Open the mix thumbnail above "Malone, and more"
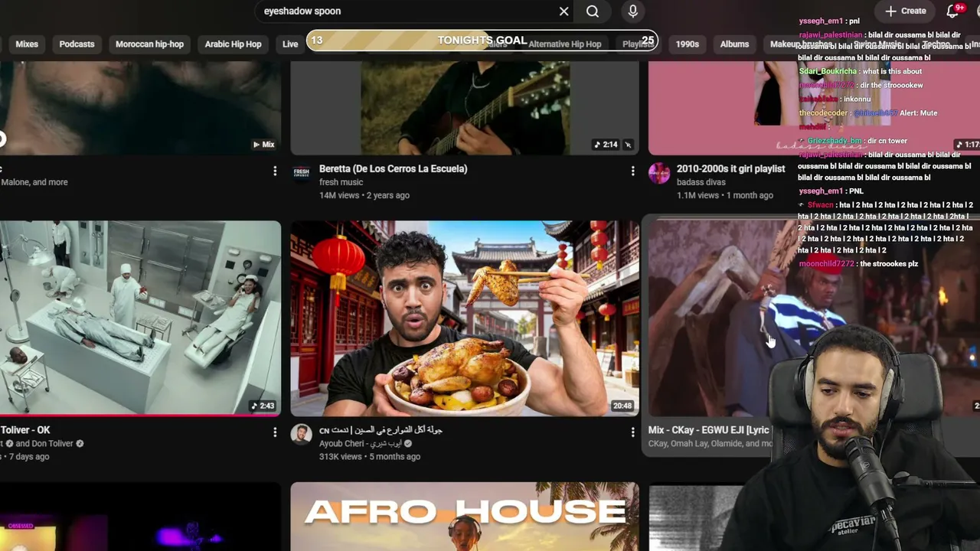 tap(140, 108)
